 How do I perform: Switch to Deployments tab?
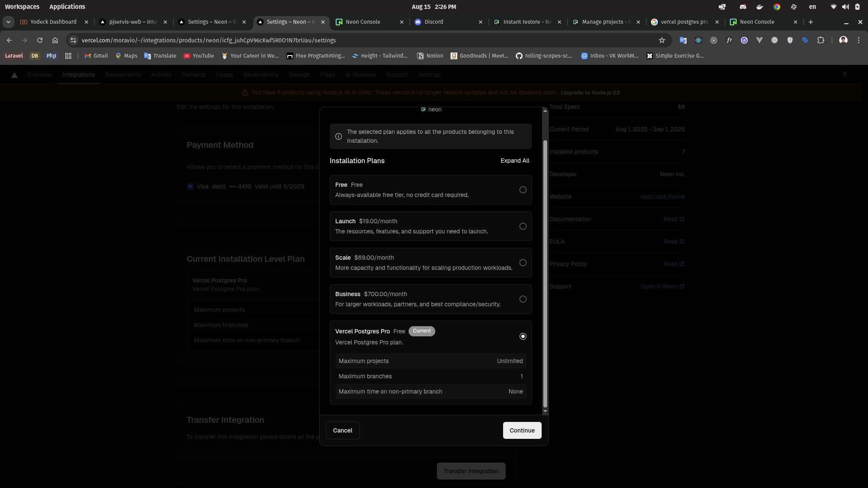123,75
